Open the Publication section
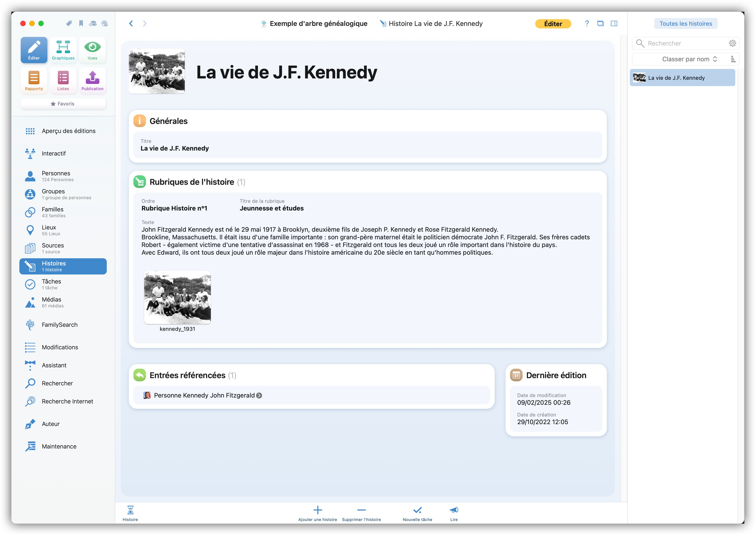 (x=93, y=81)
